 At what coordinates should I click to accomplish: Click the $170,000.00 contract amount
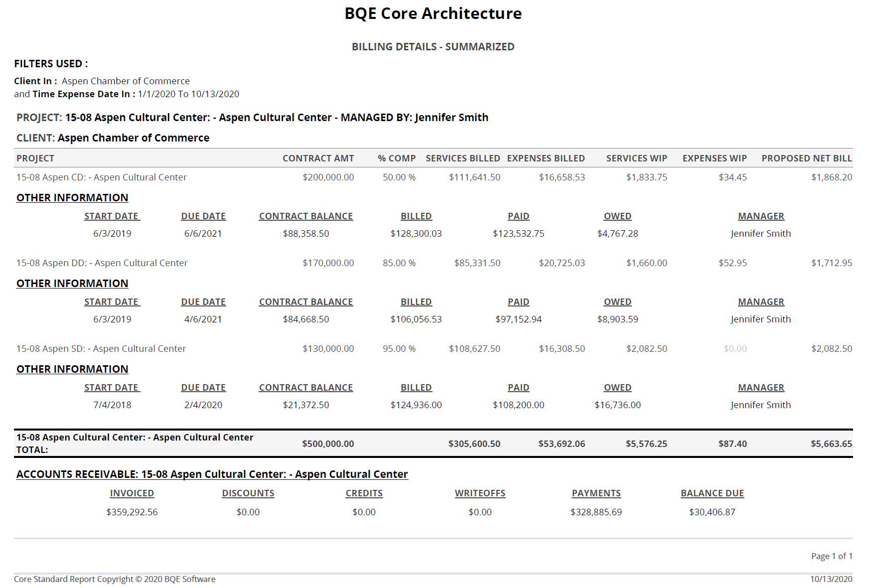coord(328,263)
